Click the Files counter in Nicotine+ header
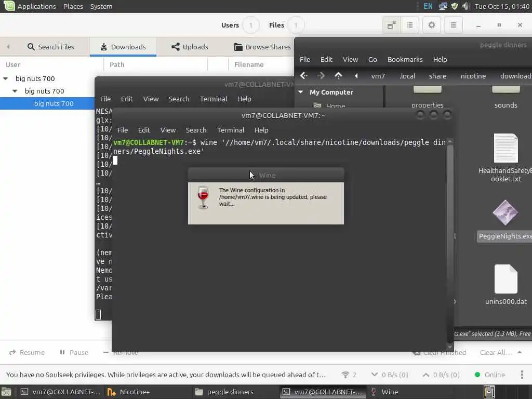The width and height of the screenshot is (532, 399). (286, 25)
